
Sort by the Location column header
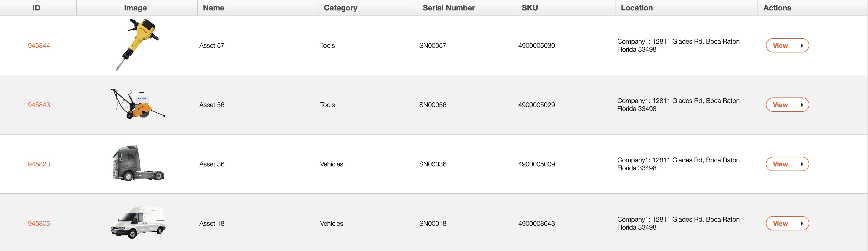click(x=637, y=8)
